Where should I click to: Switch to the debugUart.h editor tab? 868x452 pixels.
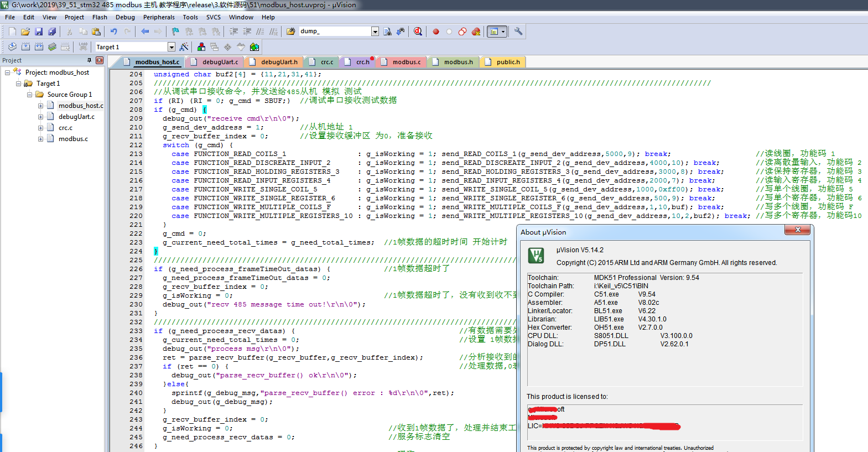coord(273,62)
